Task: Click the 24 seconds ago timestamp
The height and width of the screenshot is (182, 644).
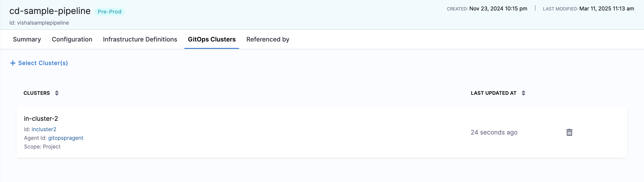Action: click(494, 132)
